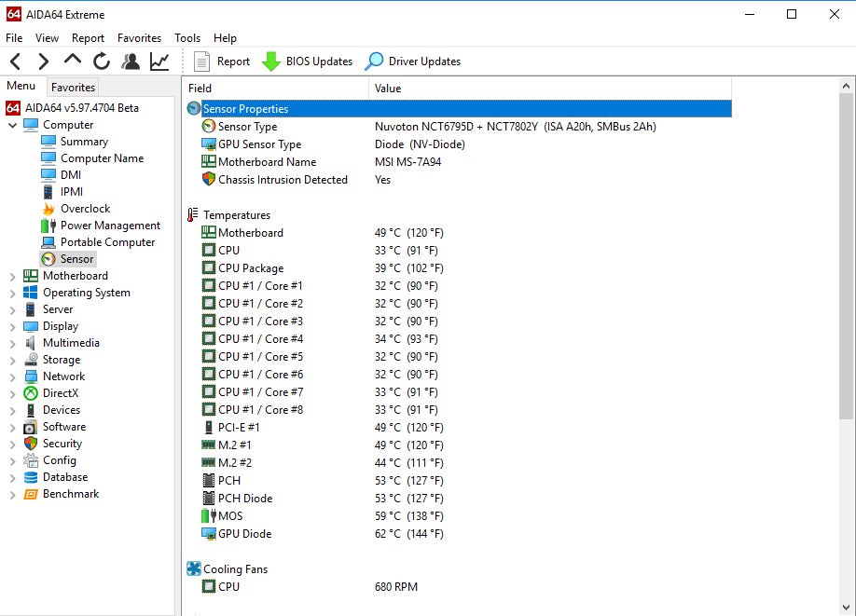Screen dimensions: 856x616
Task: Click the vertical scrollbar down arrow
Action: (x=846, y=607)
